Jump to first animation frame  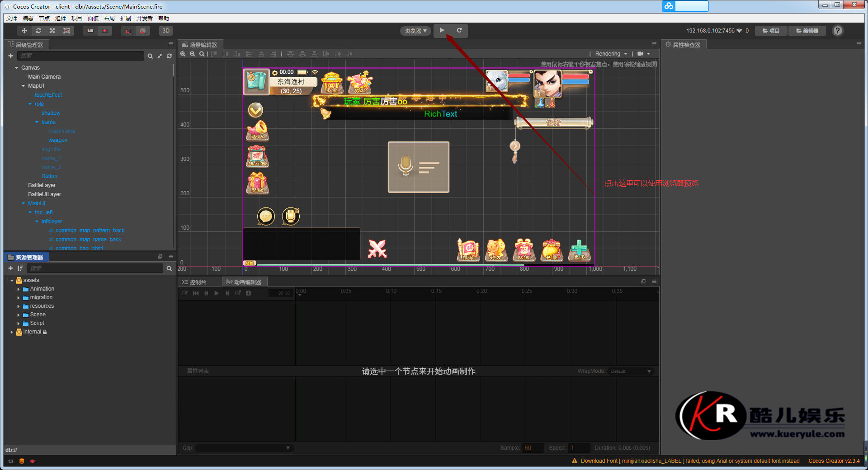click(x=196, y=293)
